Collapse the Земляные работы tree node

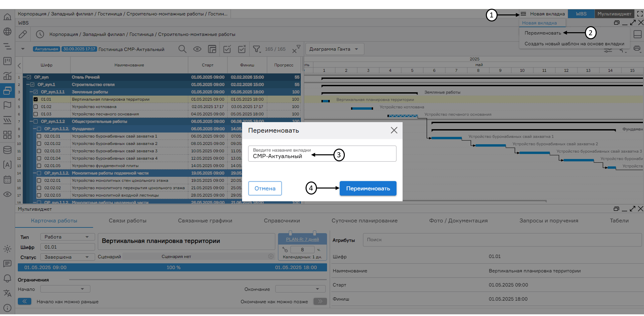pos(31,92)
